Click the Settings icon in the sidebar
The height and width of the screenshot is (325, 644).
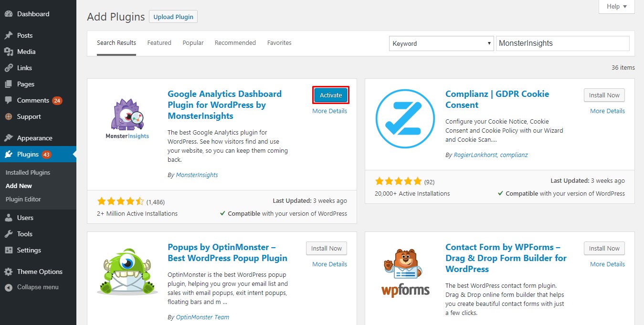[x=8, y=250]
